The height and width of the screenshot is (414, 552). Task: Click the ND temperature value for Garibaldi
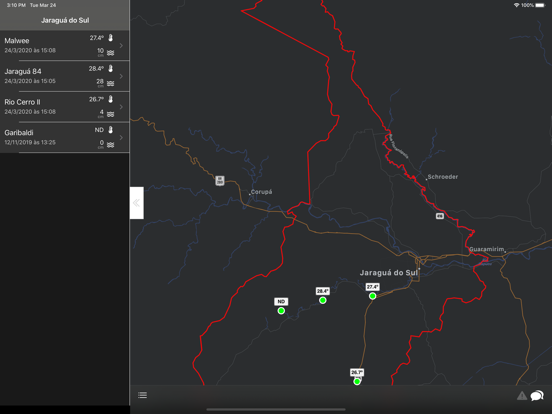99,130
